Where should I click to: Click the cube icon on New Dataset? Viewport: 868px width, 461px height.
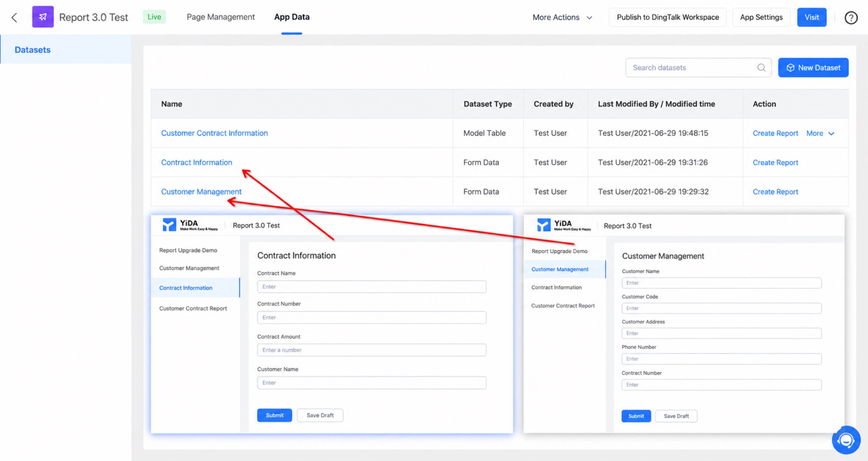click(790, 68)
